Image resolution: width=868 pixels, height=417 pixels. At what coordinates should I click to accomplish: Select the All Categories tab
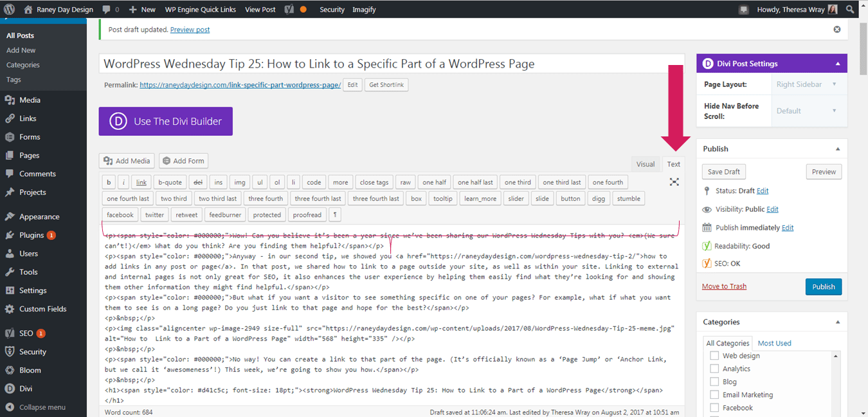pyautogui.click(x=728, y=343)
